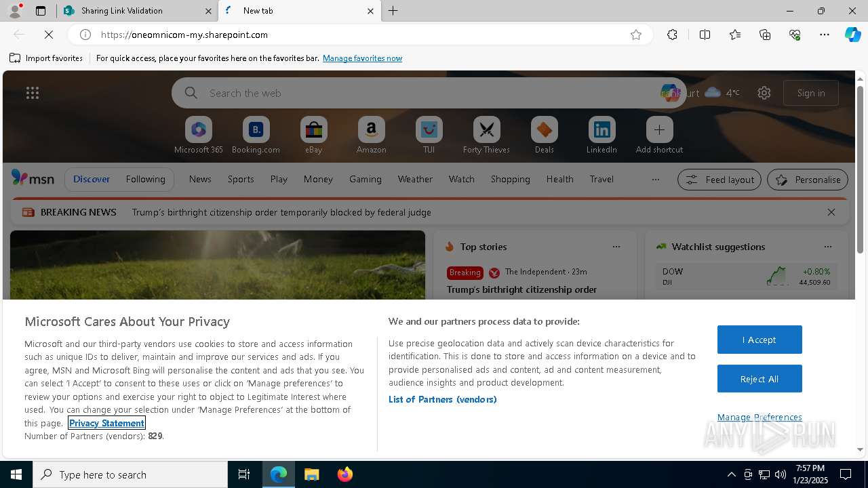This screenshot has height=488, width=868.
Task: Click the Add shortcut plus tile
Action: 659,136
